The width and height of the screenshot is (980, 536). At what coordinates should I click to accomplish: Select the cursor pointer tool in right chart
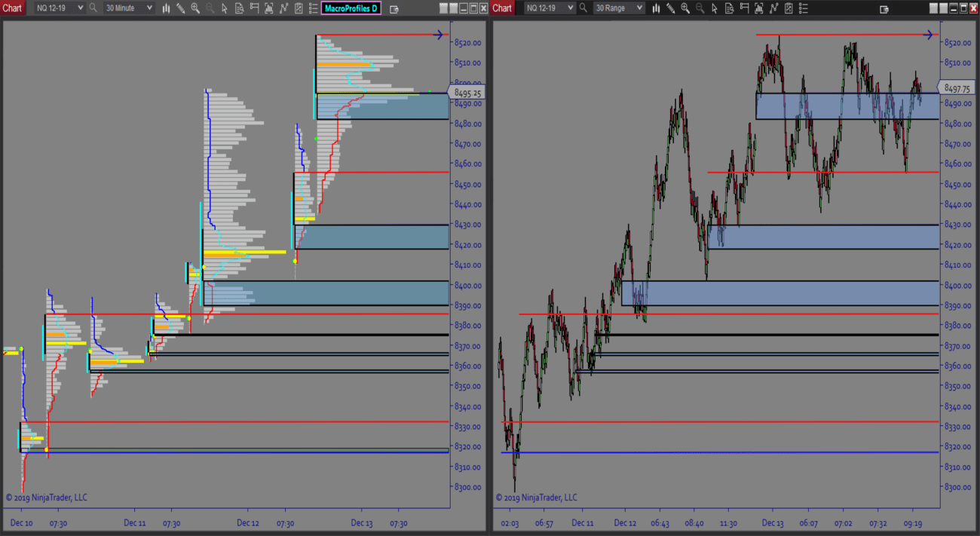click(715, 8)
